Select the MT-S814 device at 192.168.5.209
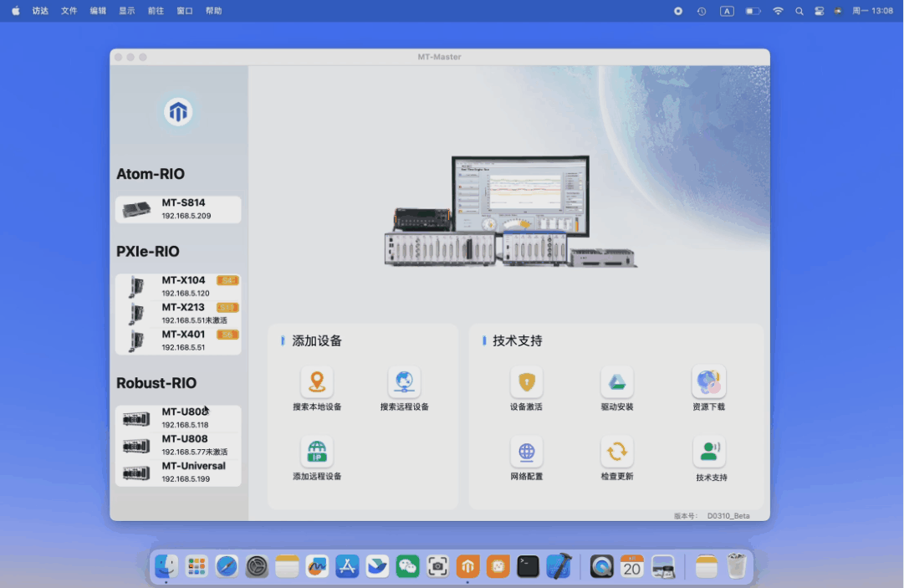Image resolution: width=904 pixels, height=588 pixels. [x=178, y=209]
